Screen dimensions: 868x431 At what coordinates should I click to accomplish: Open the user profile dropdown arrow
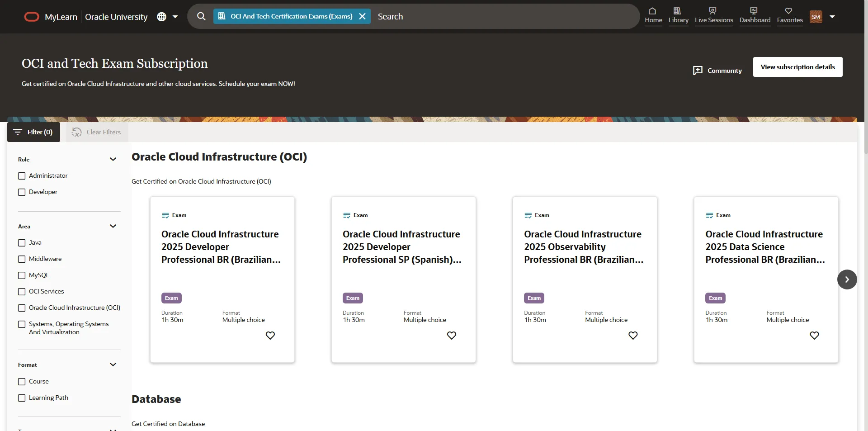[x=832, y=17]
